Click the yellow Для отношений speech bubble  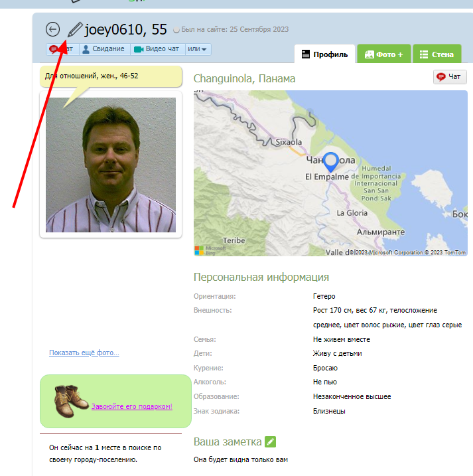(111, 76)
